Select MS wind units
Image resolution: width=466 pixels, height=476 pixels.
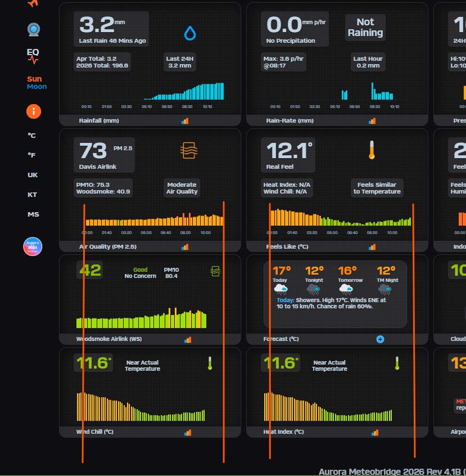[x=33, y=214]
